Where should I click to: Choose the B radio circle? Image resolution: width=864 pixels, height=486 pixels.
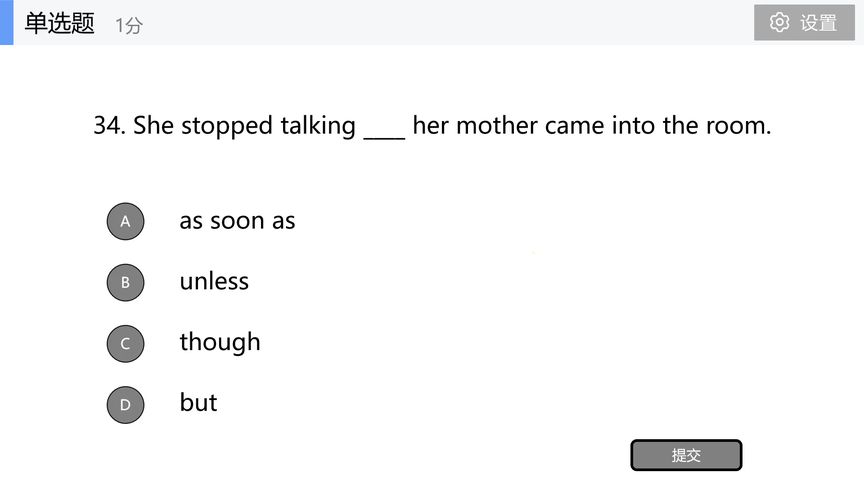click(x=125, y=282)
